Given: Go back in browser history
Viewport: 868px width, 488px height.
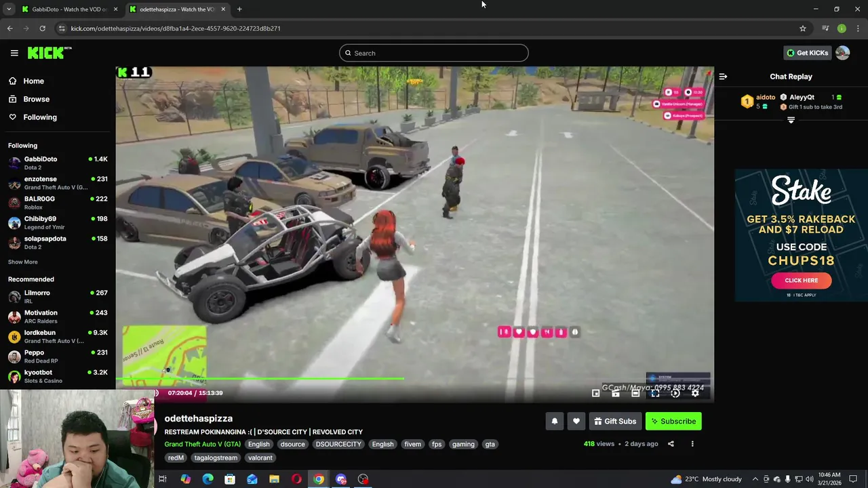Looking at the screenshot, I should point(9,28).
